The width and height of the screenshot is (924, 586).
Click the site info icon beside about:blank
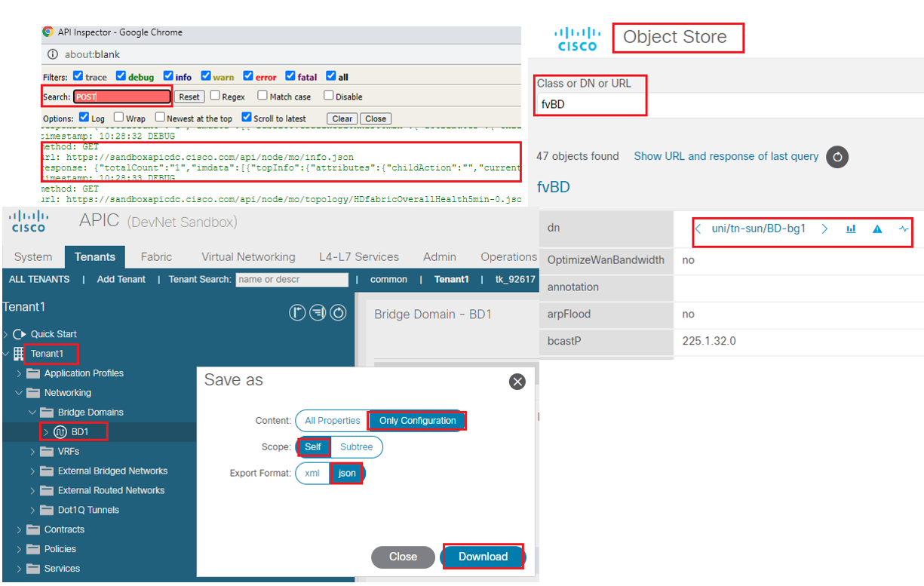pos(53,54)
